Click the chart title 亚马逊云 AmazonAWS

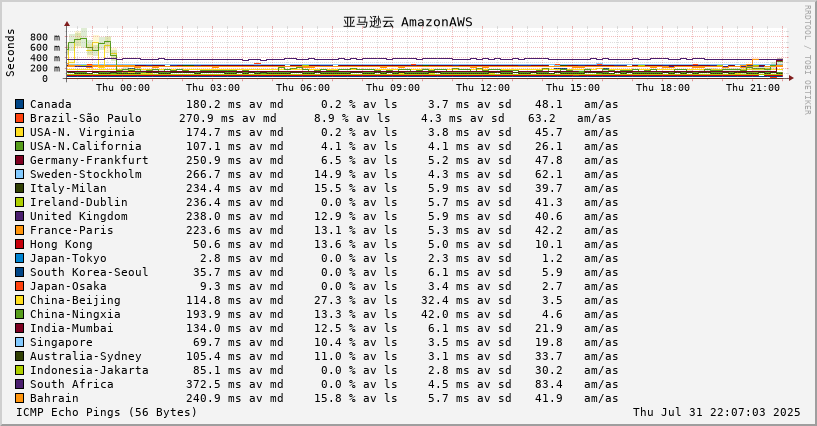point(407,22)
